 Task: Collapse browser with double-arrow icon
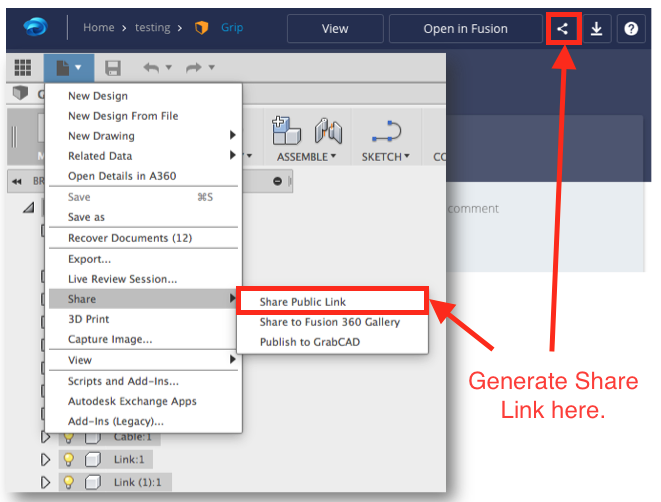point(17,182)
